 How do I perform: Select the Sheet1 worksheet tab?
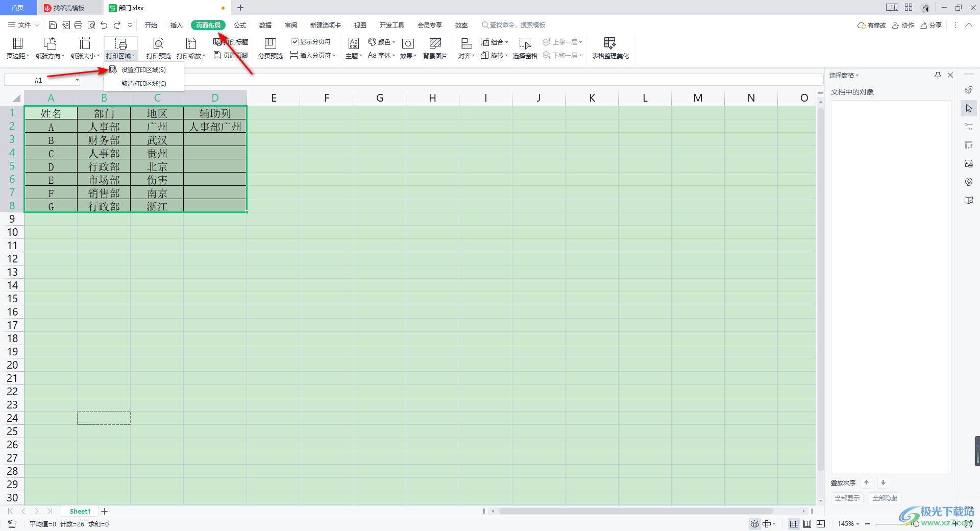tap(80, 511)
